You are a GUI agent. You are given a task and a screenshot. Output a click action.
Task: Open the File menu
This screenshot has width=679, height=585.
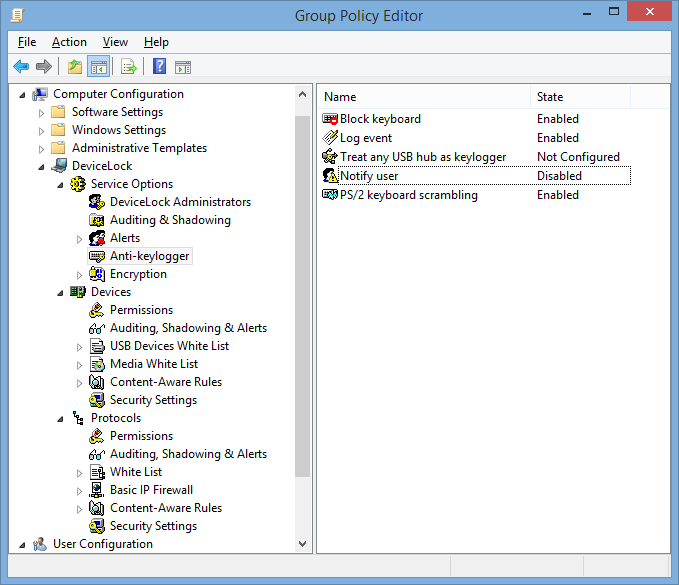coord(27,42)
